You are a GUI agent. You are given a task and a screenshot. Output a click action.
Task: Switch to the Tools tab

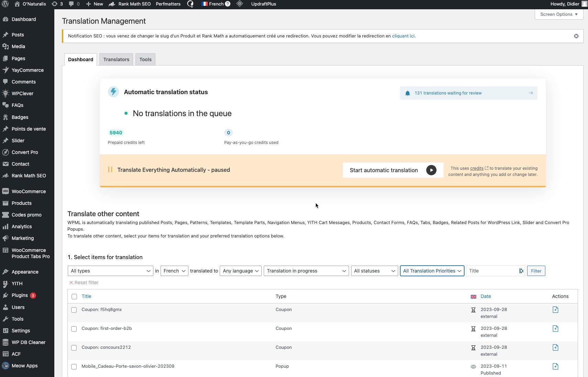[145, 59]
